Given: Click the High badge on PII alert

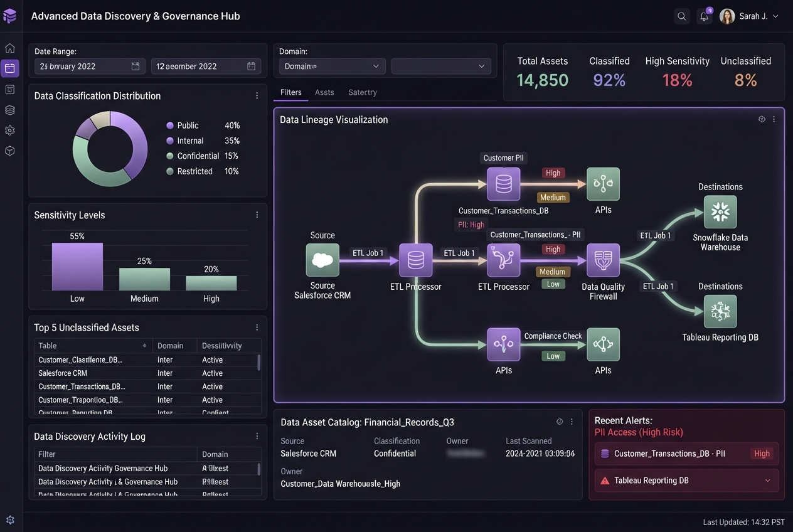Looking at the screenshot, I should point(762,454).
